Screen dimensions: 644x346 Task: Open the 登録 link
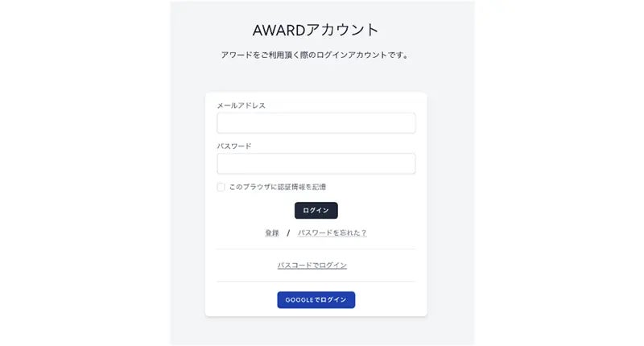coord(272,233)
